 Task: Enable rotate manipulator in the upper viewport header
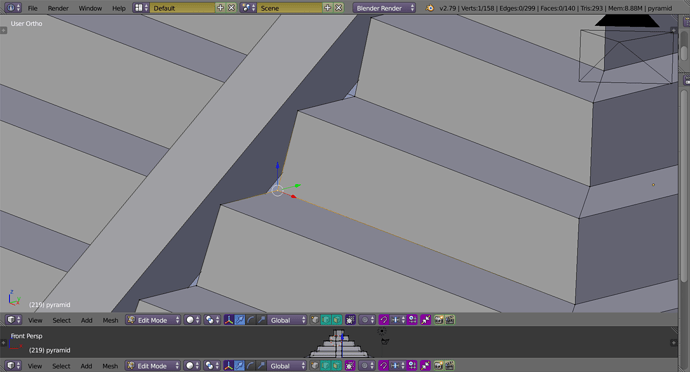pos(250,320)
